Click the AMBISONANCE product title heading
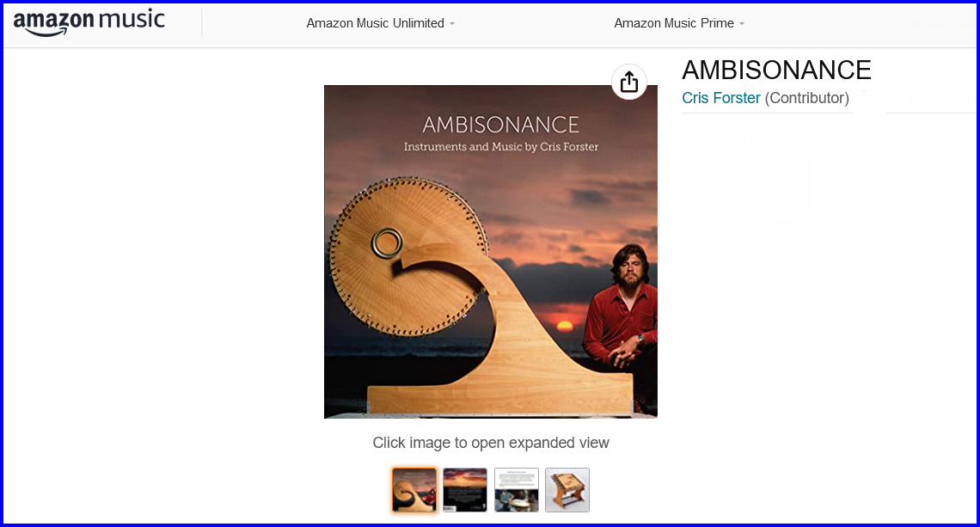This screenshot has height=527, width=980. (776, 70)
